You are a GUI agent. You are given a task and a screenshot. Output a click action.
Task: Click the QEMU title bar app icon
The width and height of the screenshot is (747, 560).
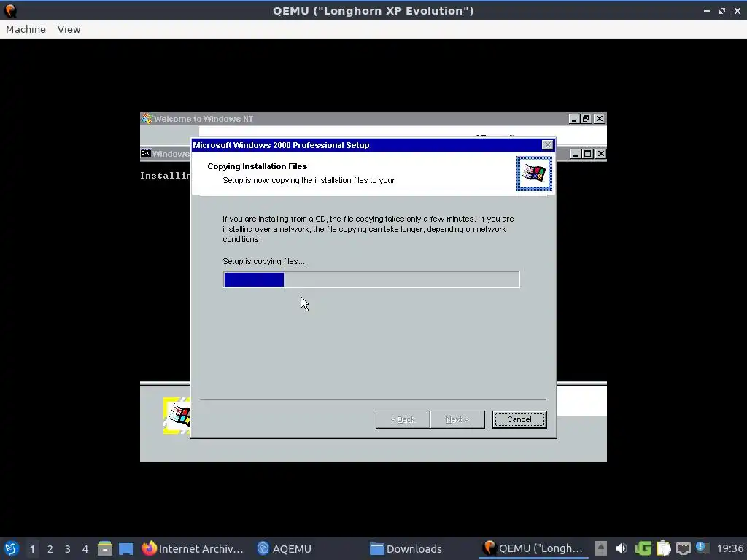pos(10,10)
